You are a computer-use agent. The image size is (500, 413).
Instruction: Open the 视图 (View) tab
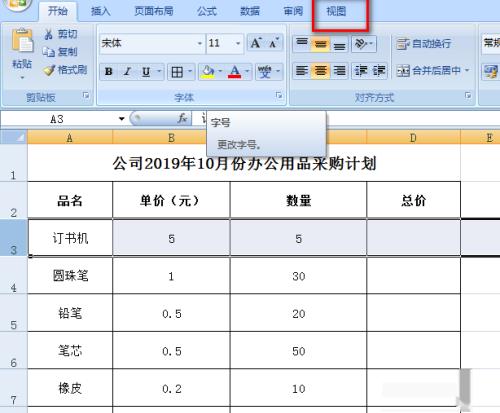pyautogui.click(x=336, y=11)
